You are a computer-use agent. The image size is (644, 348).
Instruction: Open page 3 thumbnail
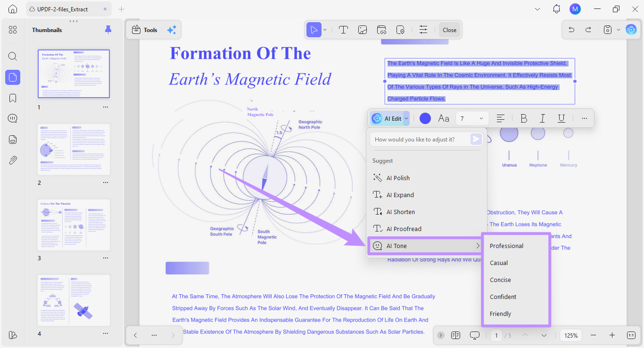coord(74,225)
